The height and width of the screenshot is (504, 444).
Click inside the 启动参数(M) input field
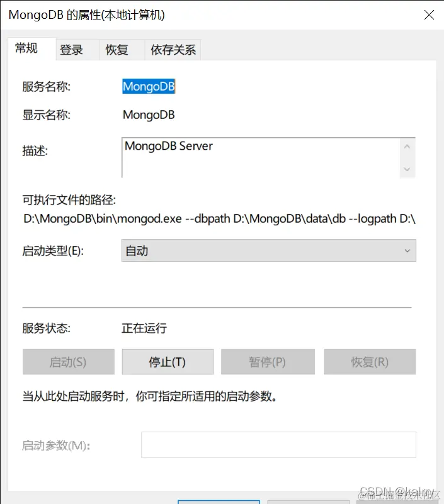[x=277, y=444]
